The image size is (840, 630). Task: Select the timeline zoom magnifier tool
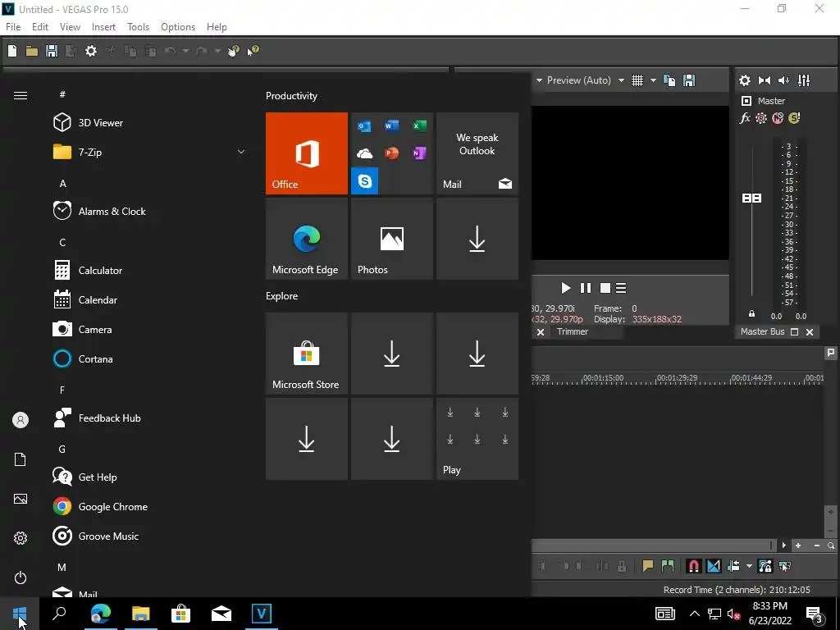[831, 546]
